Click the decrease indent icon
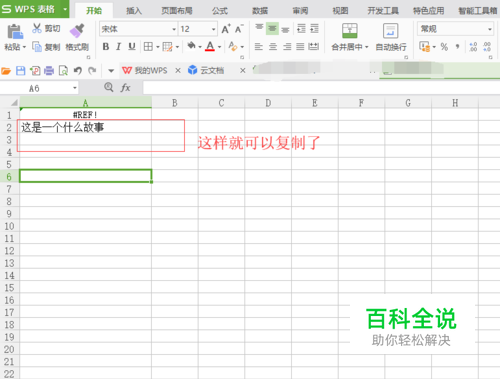The width and height of the screenshot is (500, 379). (x=301, y=29)
